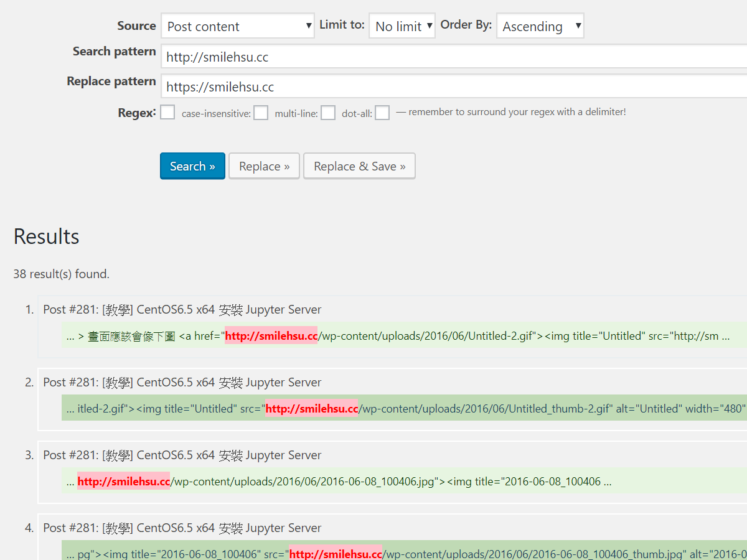747x560 pixels.
Task: Open the first result's Post #281 title
Action: (182, 310)
